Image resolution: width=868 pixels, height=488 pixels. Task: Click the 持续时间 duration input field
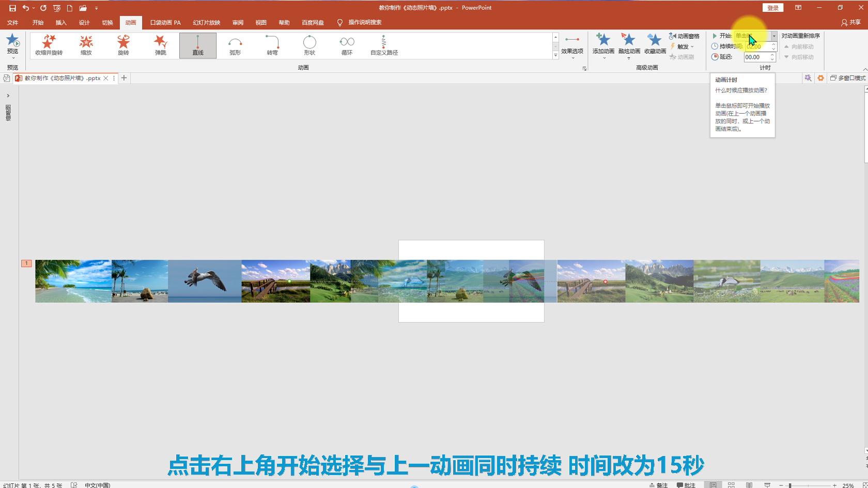[757, 46]
